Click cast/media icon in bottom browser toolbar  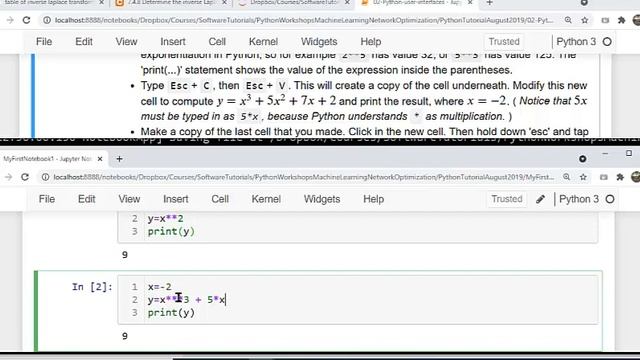pyautogui.click(x=604, y=177)
